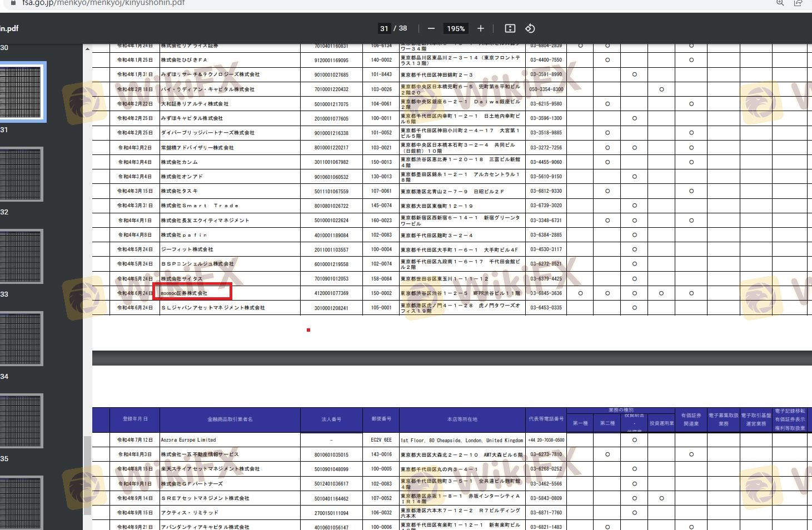This screenshot has height=530, width=812.
Task: Select the highlighted page 31 thumbnail
Action: coord(21,92)
